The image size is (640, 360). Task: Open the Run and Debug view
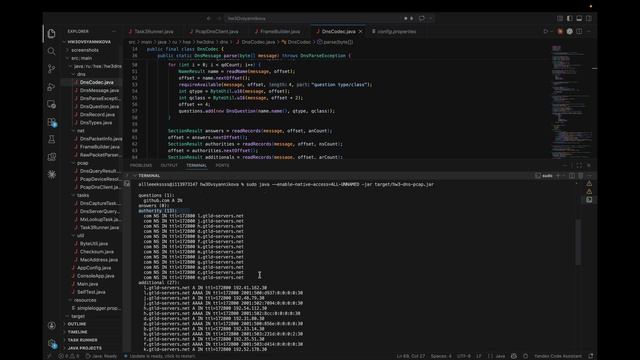coord(51,87)
